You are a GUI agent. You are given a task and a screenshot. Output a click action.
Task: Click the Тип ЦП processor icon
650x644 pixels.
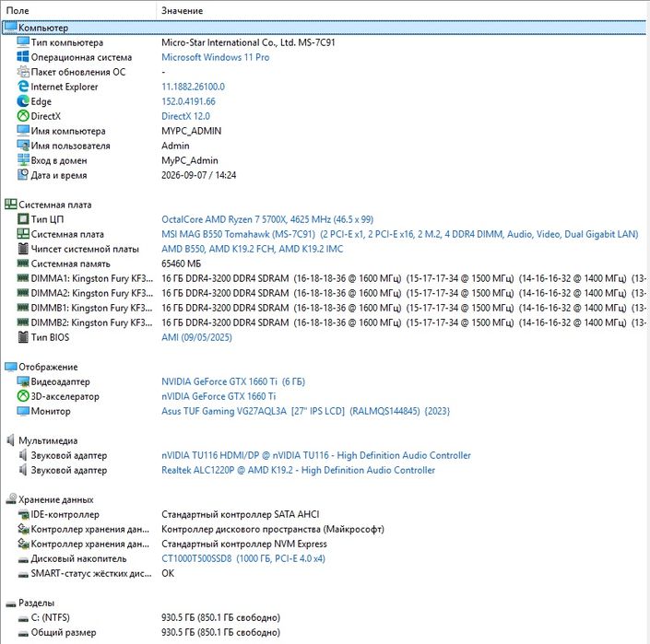23,219
